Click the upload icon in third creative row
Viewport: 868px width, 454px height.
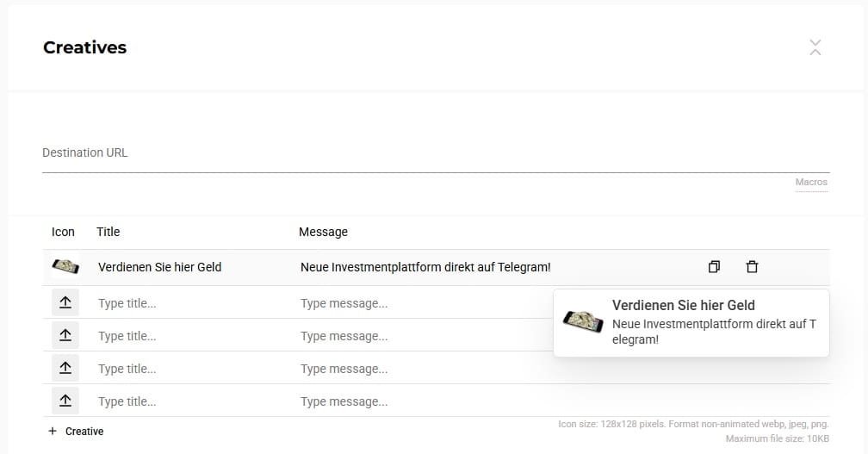65,335
